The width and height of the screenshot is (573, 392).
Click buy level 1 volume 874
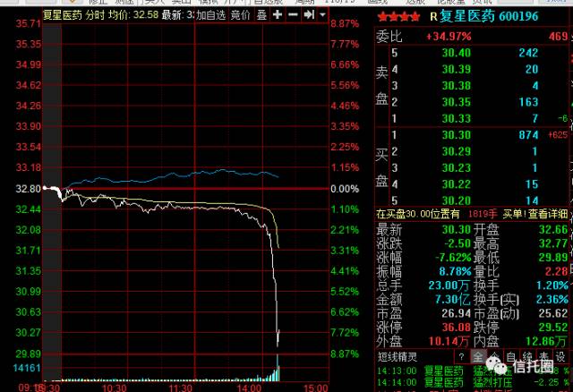pos(529,135)
